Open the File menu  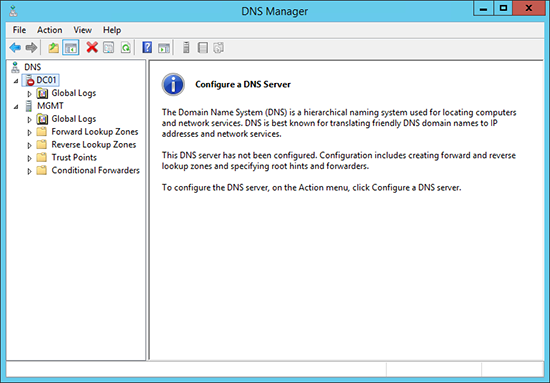(19, 30)
